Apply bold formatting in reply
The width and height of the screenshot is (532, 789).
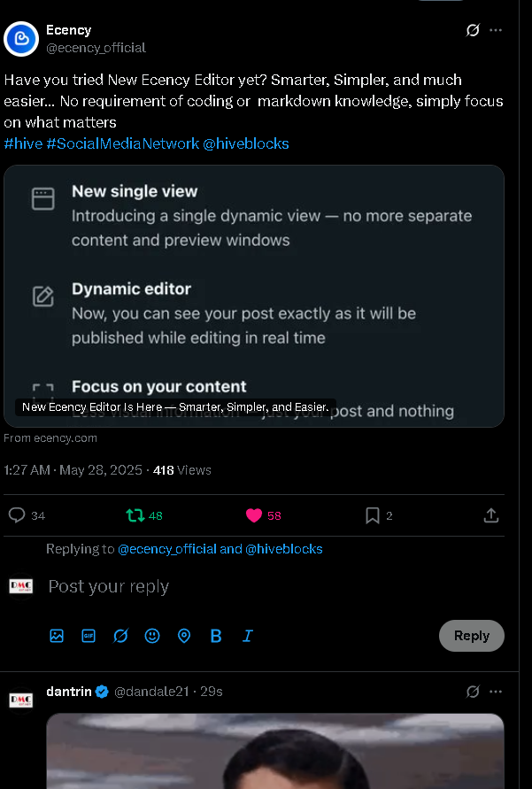click(216, 636)
